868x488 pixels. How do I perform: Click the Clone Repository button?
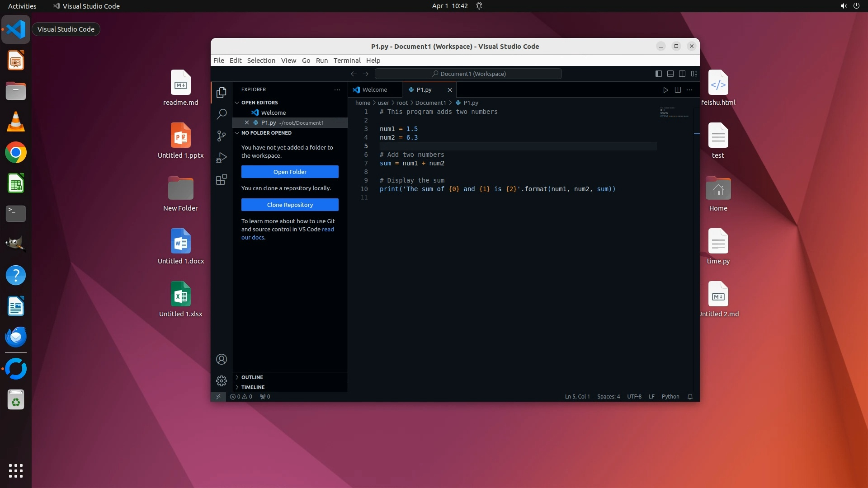(x=290, y=205)
